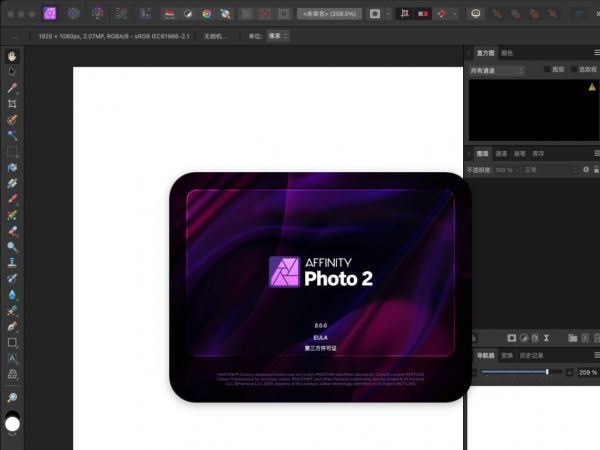Click the Select All toolbar icon

click(x=247, y=14)
